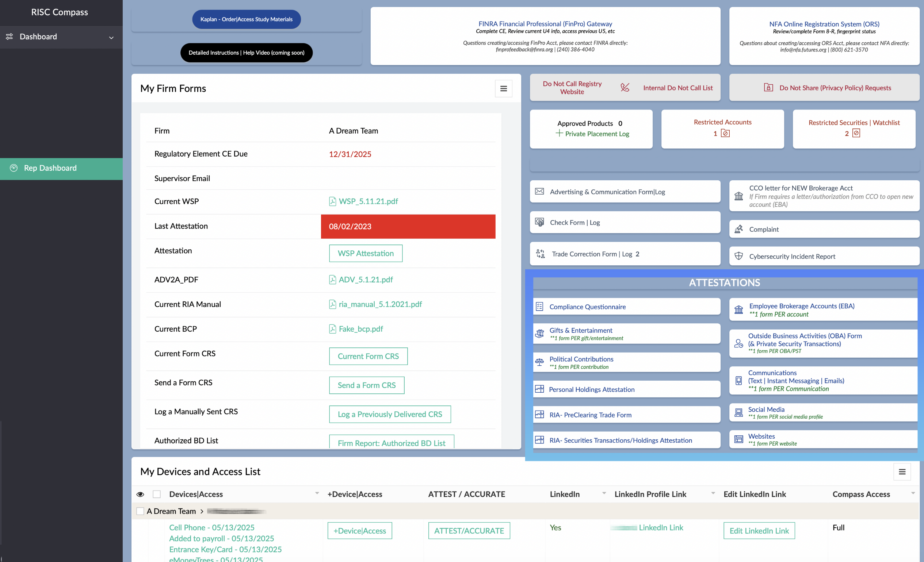Image resolution: width=924 pixels, height=562 pixels.
Task: Toggle the eye visibility icon in the devices table
Action: [140, 494]
